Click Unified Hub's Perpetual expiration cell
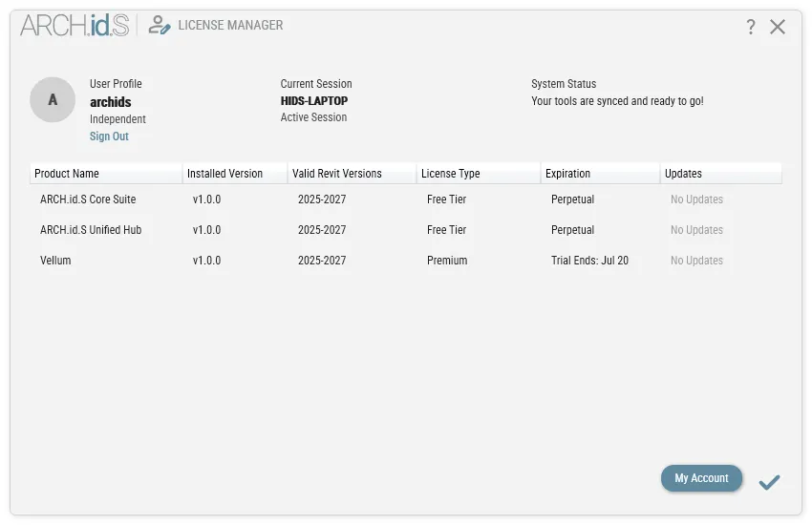 pos(572,230)
